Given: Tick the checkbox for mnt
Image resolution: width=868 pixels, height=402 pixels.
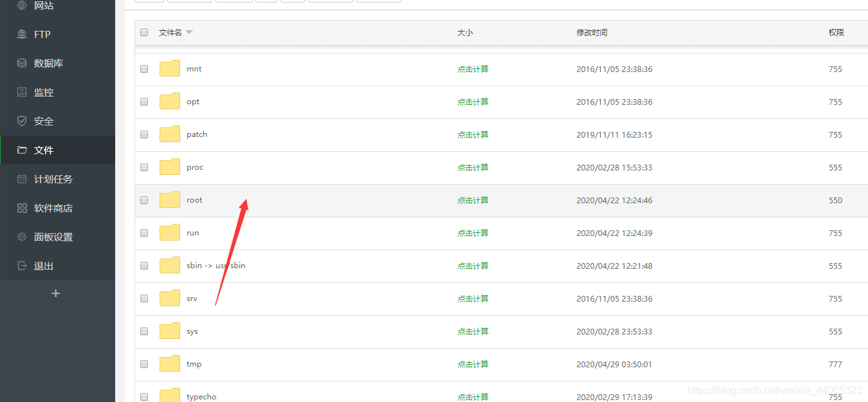Looking at the screenshot, I should [144, 69].
